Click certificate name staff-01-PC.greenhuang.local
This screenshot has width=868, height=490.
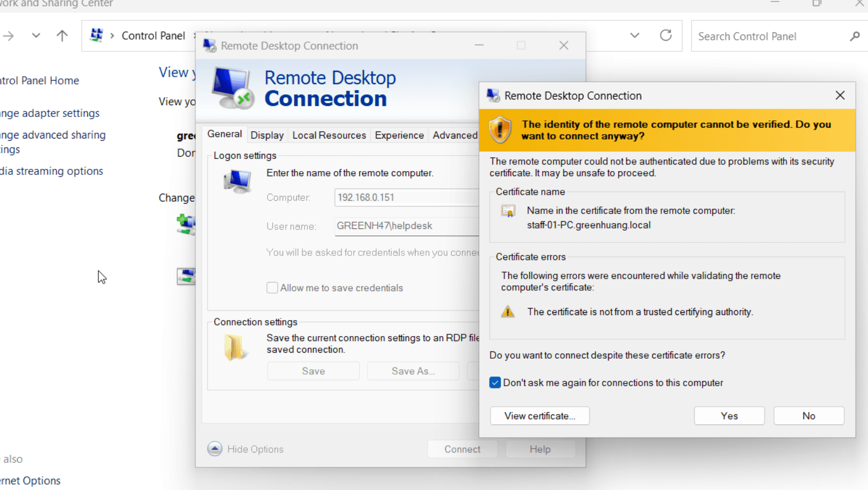[x=589, y=225]
